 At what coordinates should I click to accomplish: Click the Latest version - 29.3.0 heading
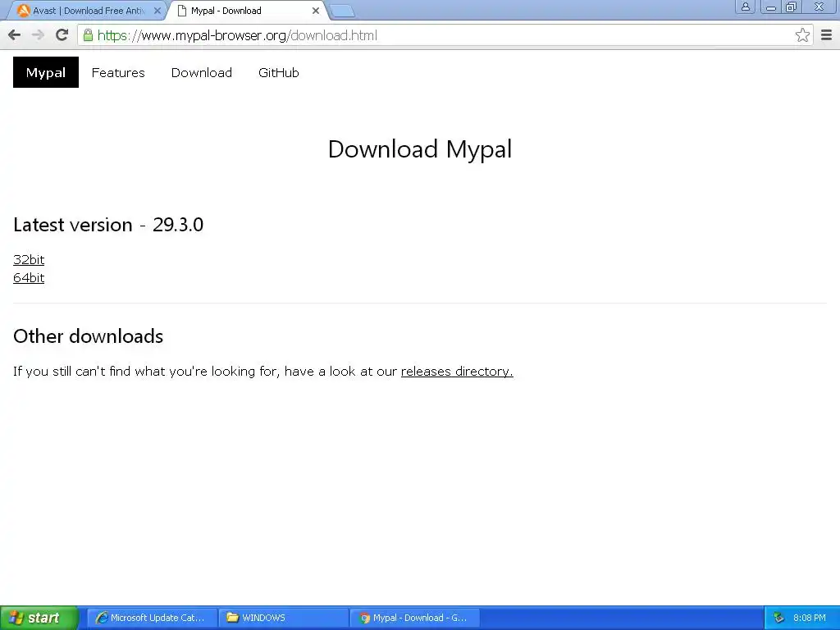pyautogui.click(x=108, y=225)
